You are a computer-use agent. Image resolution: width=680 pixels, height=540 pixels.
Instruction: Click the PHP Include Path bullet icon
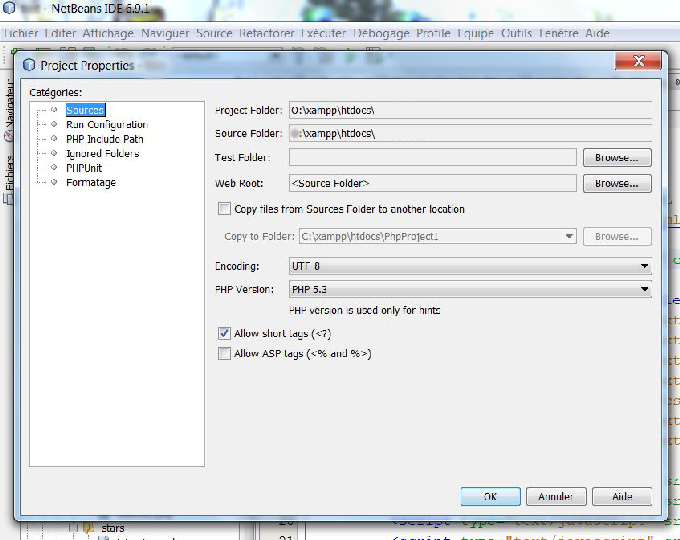(x=54, y=138)
